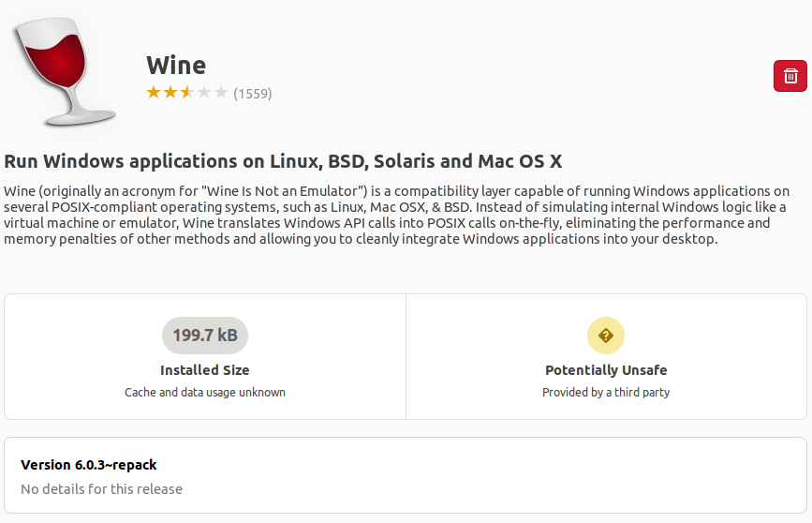Click the star rating under Wine
812x523 pixels.
[x=186, y=93]
